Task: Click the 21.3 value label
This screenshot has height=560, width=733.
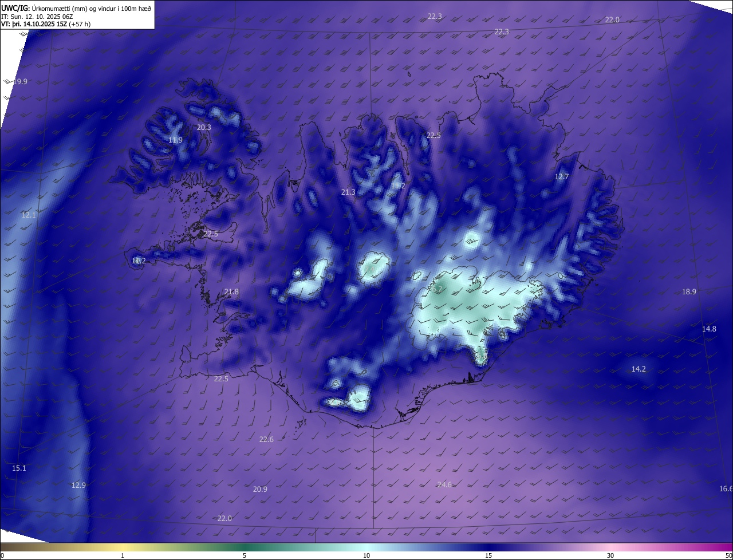Action: (x=348, y=192)
